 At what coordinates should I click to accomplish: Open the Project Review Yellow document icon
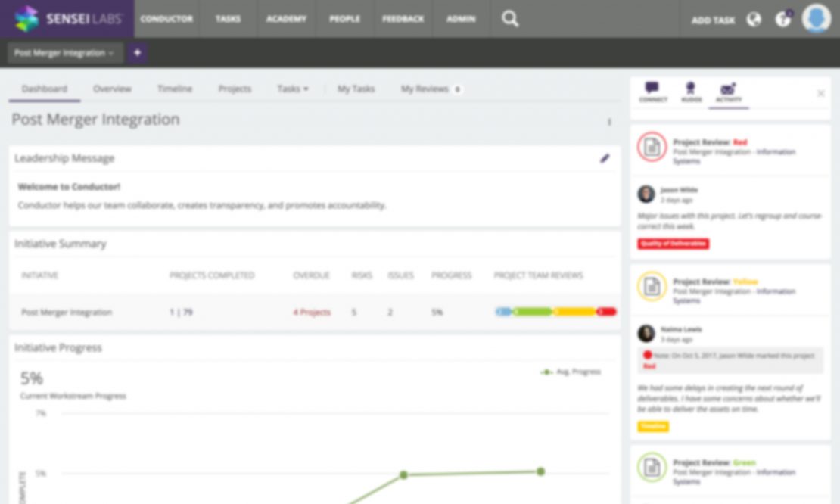(x=652, y=286)
